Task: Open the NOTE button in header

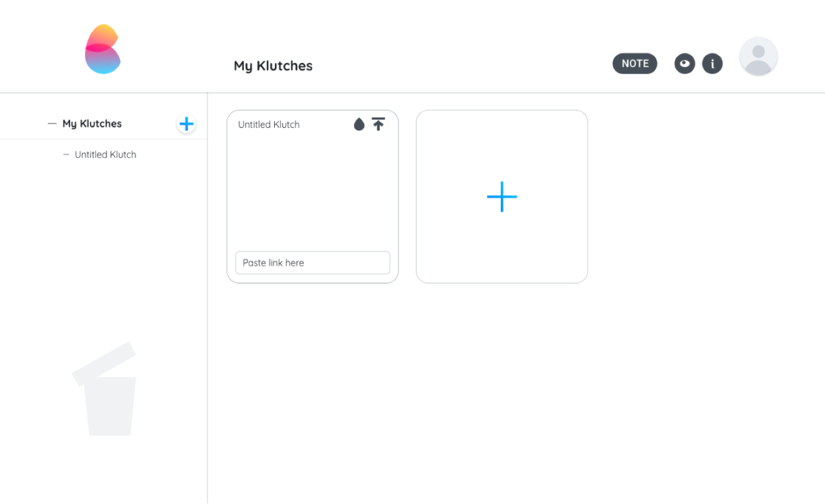Action: tap(635, 63)
